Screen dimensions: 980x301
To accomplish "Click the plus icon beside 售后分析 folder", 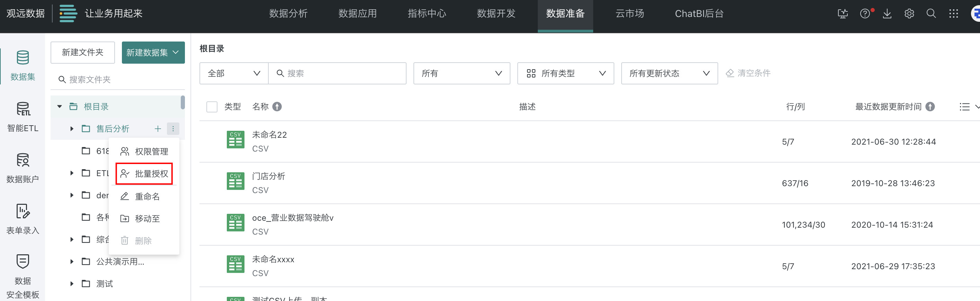I will coord(158,129).
